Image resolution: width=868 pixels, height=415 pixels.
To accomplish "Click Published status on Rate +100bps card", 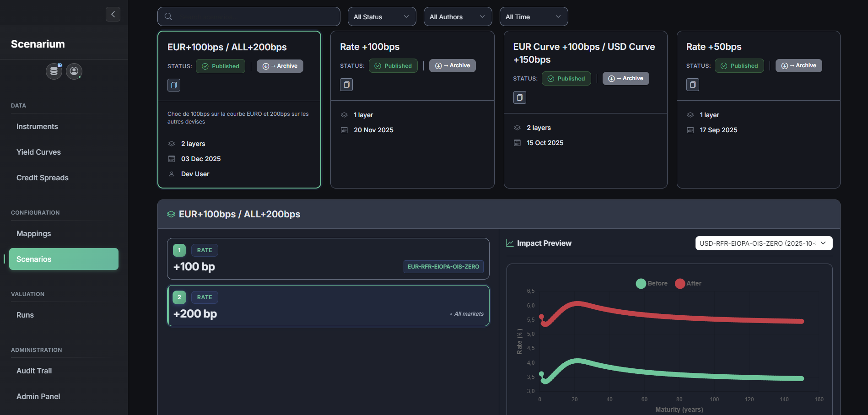I will [393, 66].
